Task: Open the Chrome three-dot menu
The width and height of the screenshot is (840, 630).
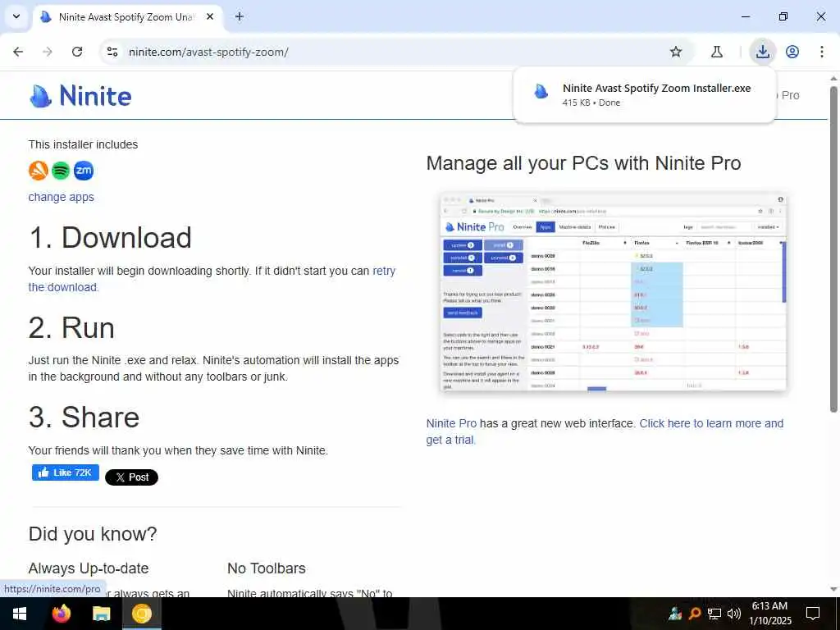Action: click(822, 52)
